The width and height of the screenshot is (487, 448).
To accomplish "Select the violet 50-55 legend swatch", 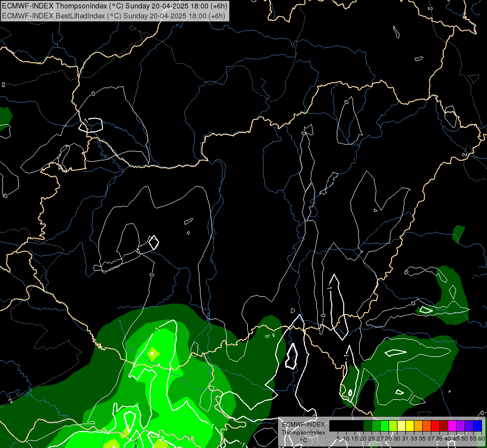I will (x=469, y=426).
